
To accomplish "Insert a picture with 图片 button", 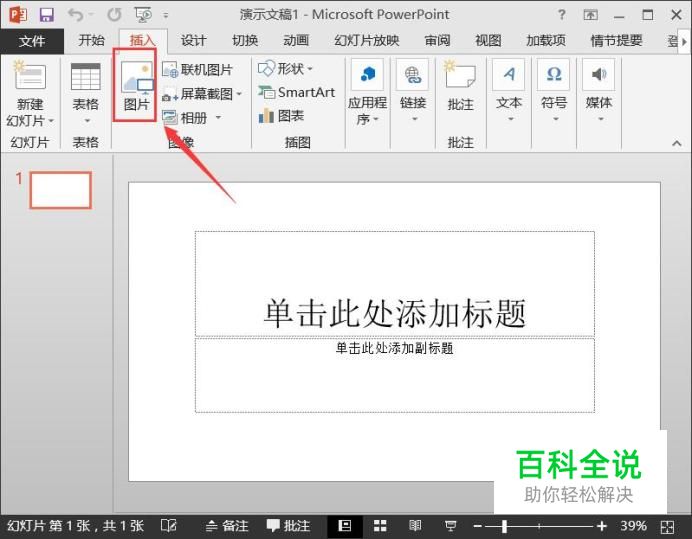I will pos(135,85).
